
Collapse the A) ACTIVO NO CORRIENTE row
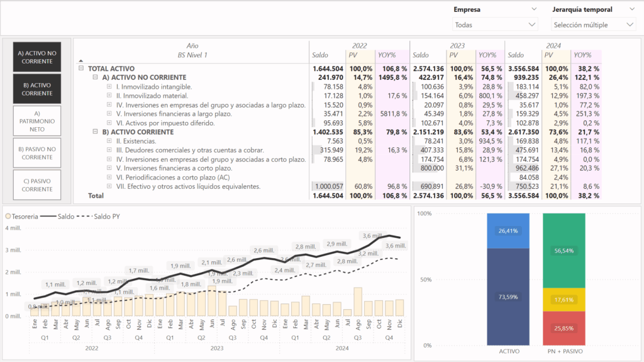tap(95, 77)
